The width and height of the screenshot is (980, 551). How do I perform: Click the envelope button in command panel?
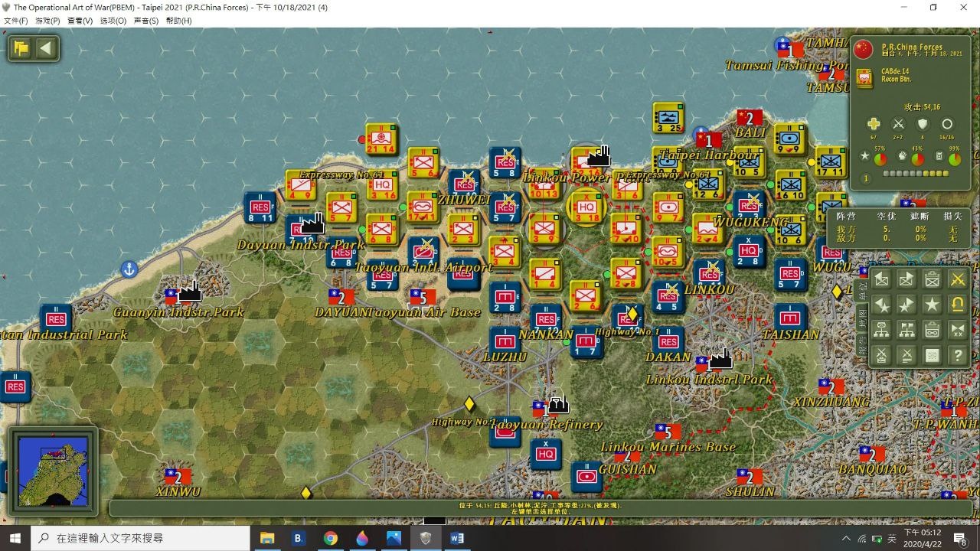click(932, 355)
